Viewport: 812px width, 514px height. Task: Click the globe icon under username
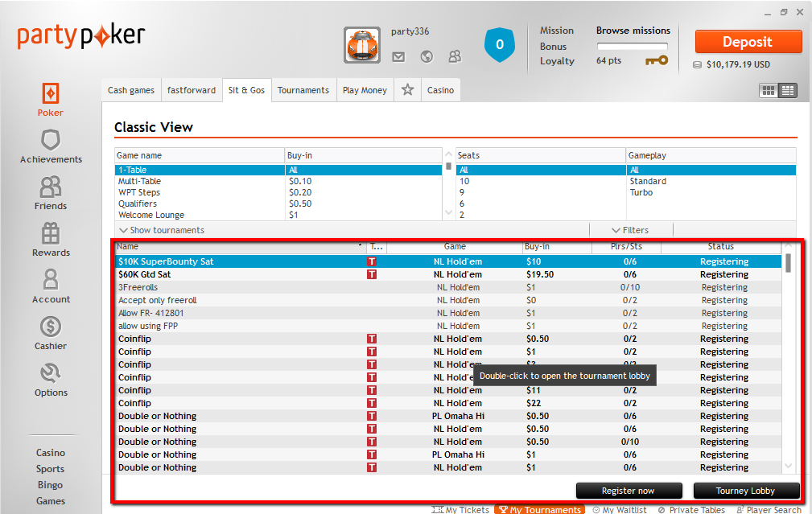click(427, 56)
